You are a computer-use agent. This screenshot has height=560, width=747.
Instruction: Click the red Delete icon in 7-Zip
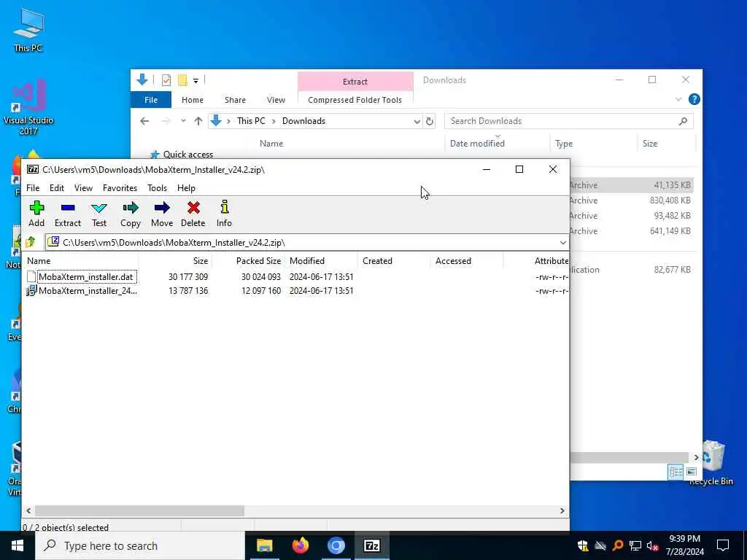(x=193, y=214)
